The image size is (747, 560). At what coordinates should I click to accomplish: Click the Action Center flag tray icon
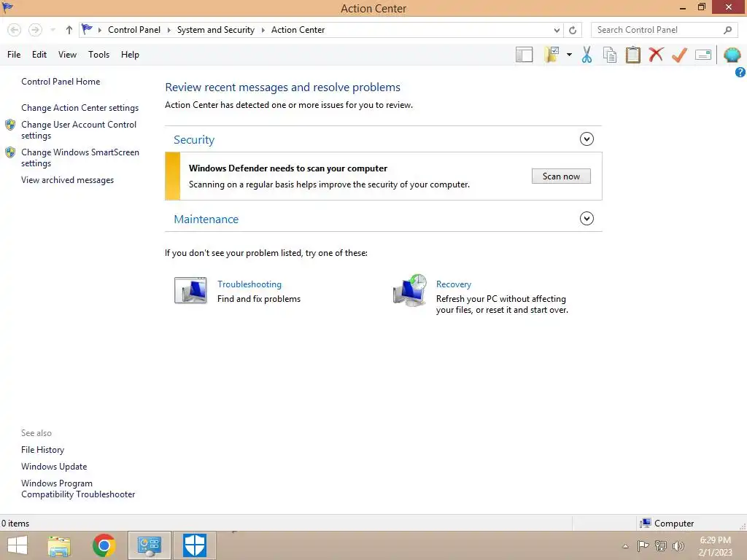click(643, 545)
